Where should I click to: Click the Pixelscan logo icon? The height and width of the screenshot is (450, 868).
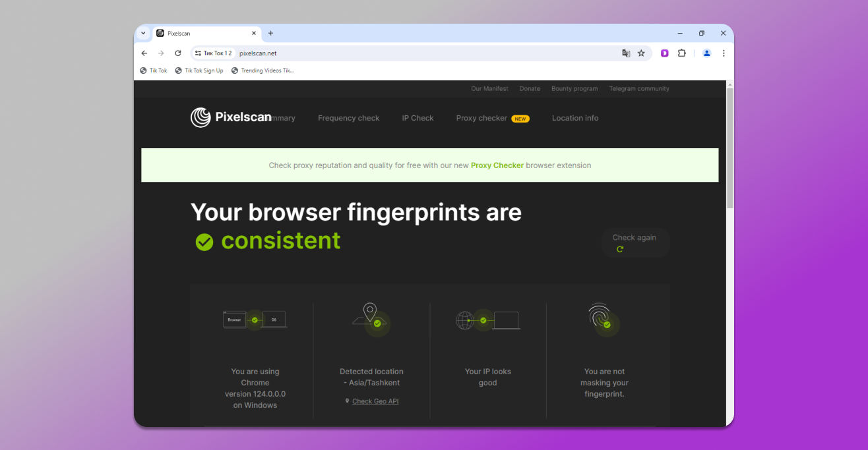[x=201, y=117]
